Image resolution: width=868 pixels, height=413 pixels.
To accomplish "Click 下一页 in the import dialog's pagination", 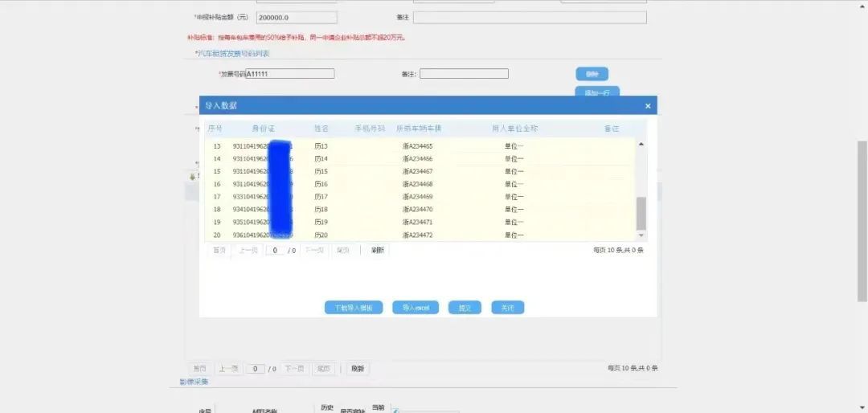I will click(314, 251).
